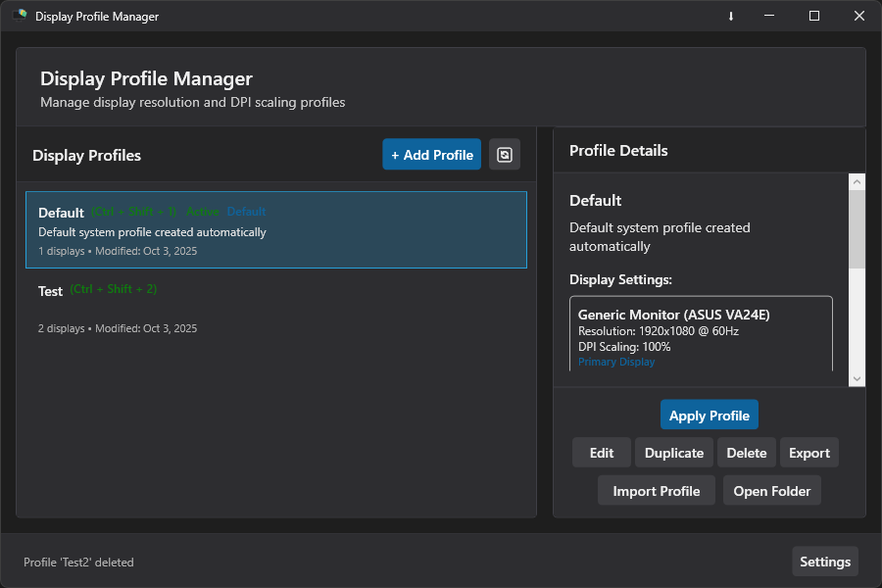Click the down-arrow icon in title bar
The image size is (882, 588).
click(731, 17)
